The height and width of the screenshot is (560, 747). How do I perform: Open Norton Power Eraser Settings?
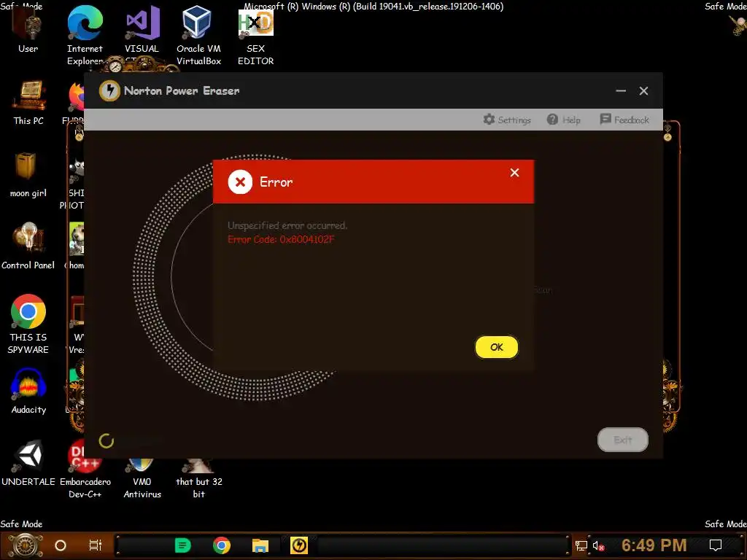pyautogui.click(x=506, y=120)
